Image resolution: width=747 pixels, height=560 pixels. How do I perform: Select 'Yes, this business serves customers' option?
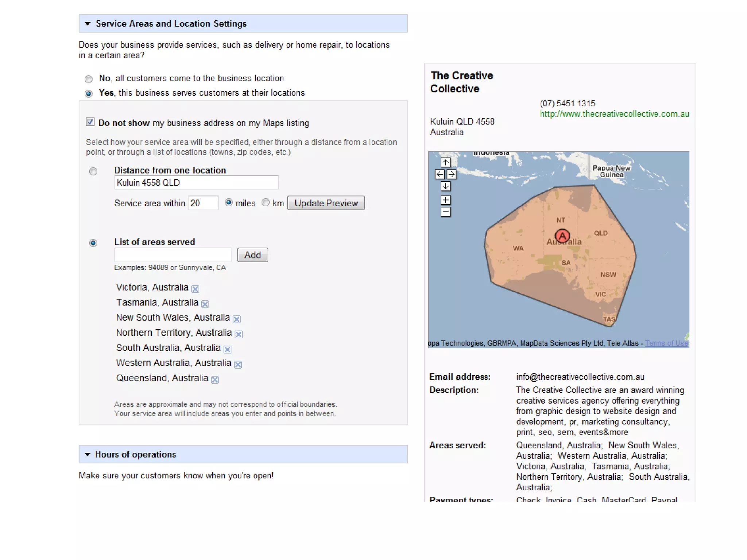[x=89, y=94]
